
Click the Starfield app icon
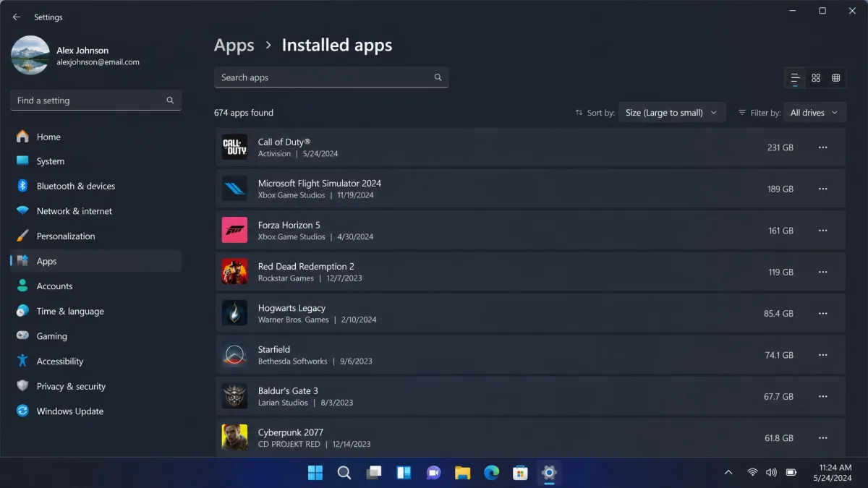click(234, 355)
